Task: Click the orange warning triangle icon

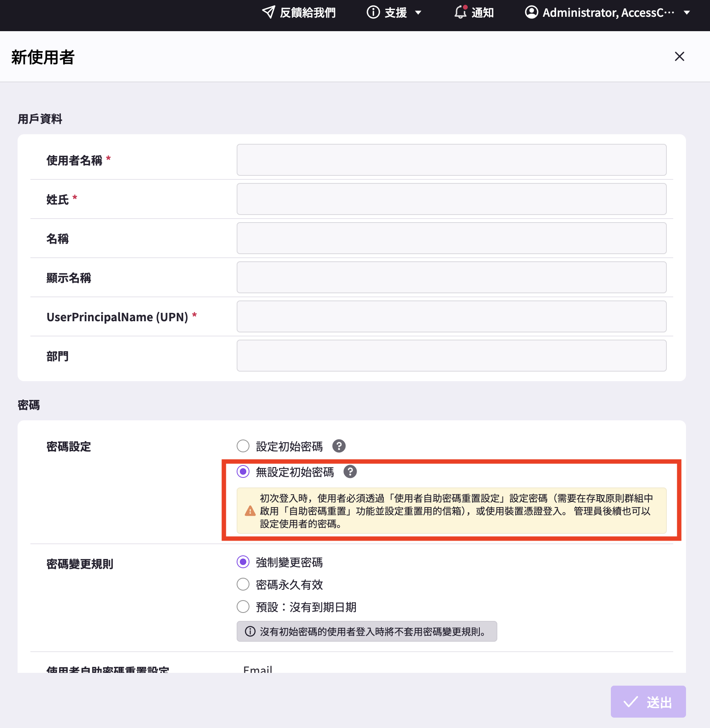Action: 250,511
